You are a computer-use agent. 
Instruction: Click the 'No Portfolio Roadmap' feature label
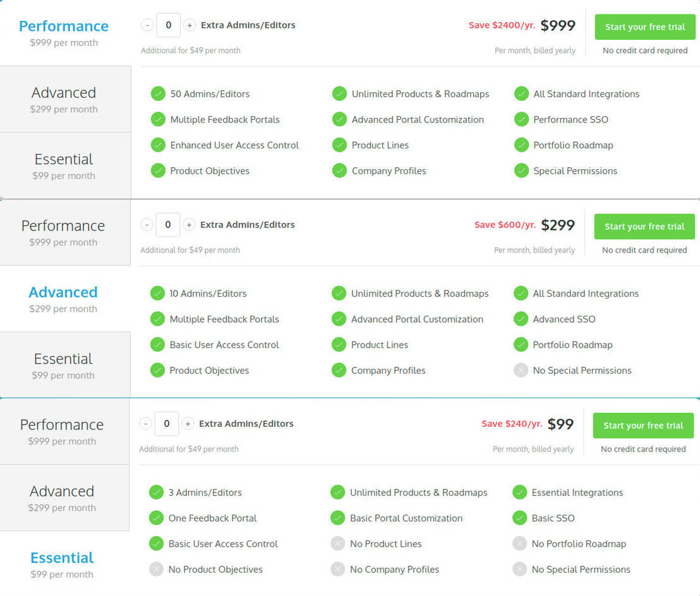579,544
